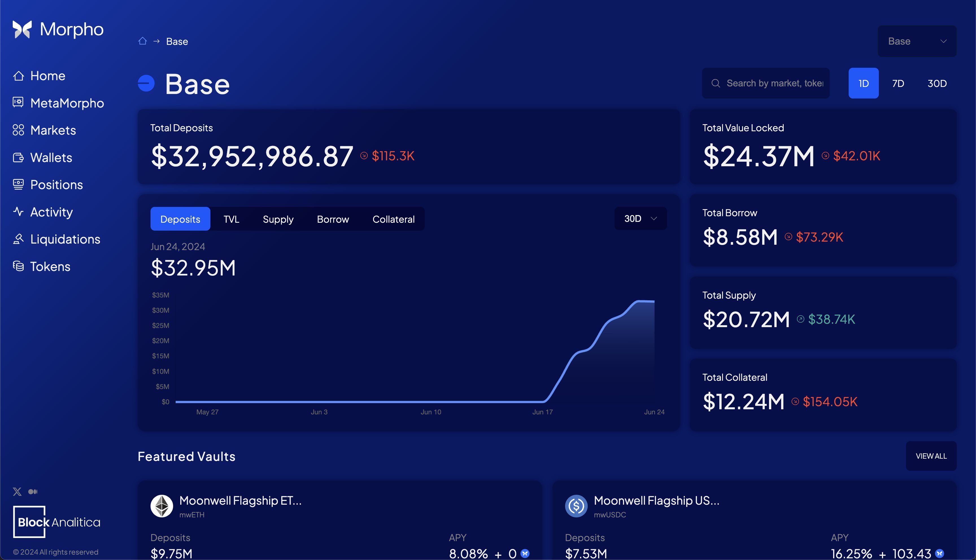Click the $8.58M Total Borrow value
This screenshot has height=560, width=976.
(740, 237)
